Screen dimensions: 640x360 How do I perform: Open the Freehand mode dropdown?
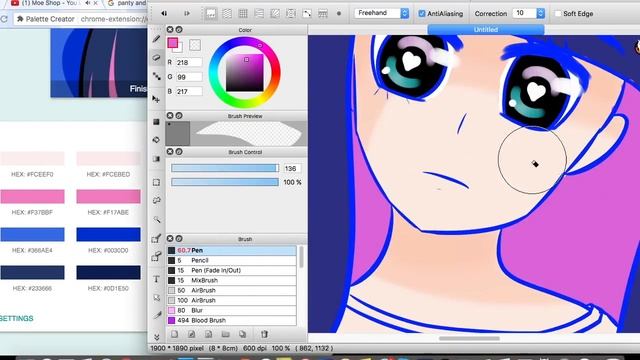pos(382,13)
